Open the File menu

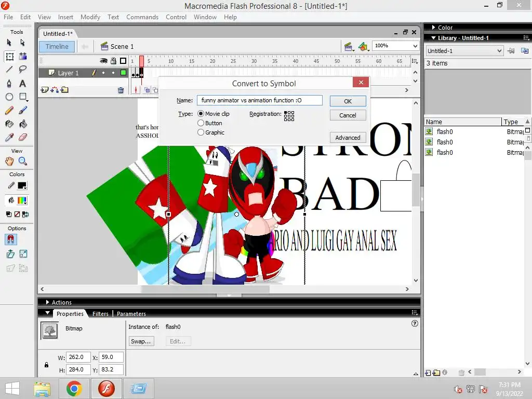tap(8, 17)
